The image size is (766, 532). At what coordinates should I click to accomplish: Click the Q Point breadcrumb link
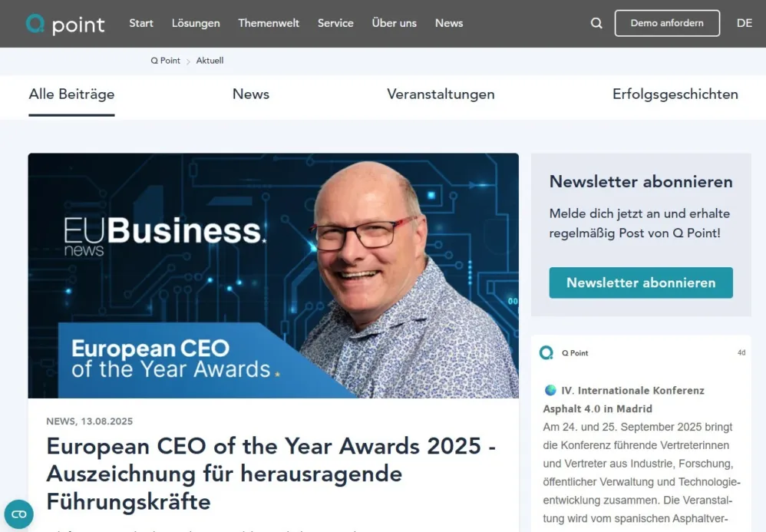tap(165, 61)
